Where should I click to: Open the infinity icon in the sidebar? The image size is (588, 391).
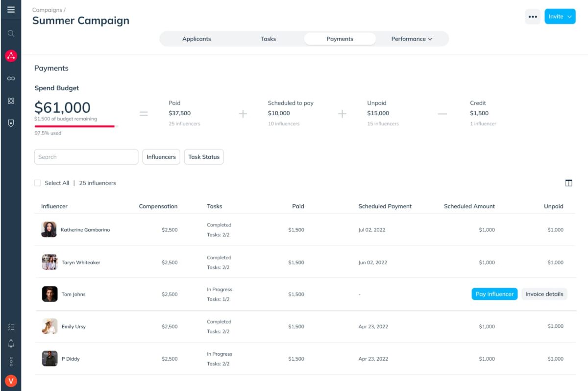(x=11, y=78)
